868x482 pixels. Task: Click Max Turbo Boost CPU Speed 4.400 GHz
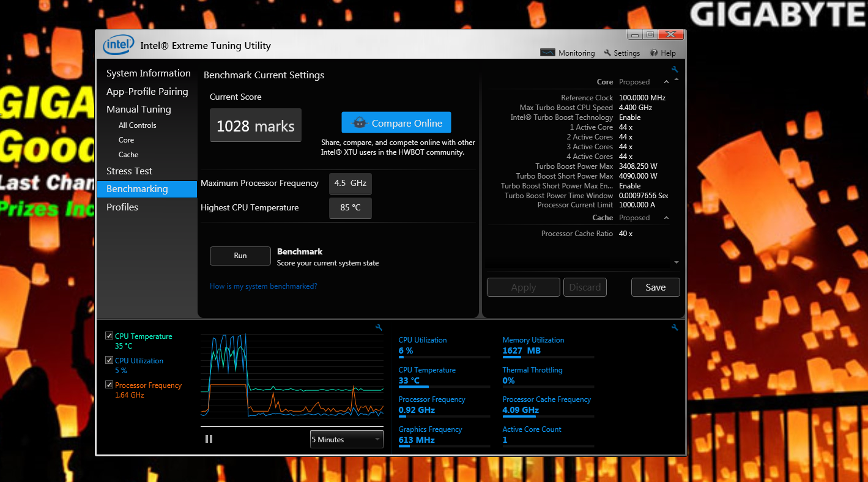[x=636, y=108]
